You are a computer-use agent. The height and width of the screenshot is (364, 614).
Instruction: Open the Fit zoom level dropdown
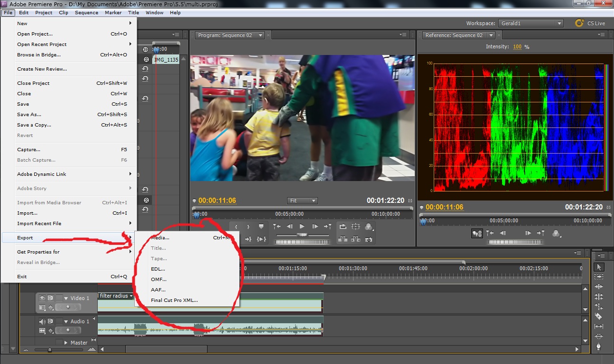click(302, 200)
